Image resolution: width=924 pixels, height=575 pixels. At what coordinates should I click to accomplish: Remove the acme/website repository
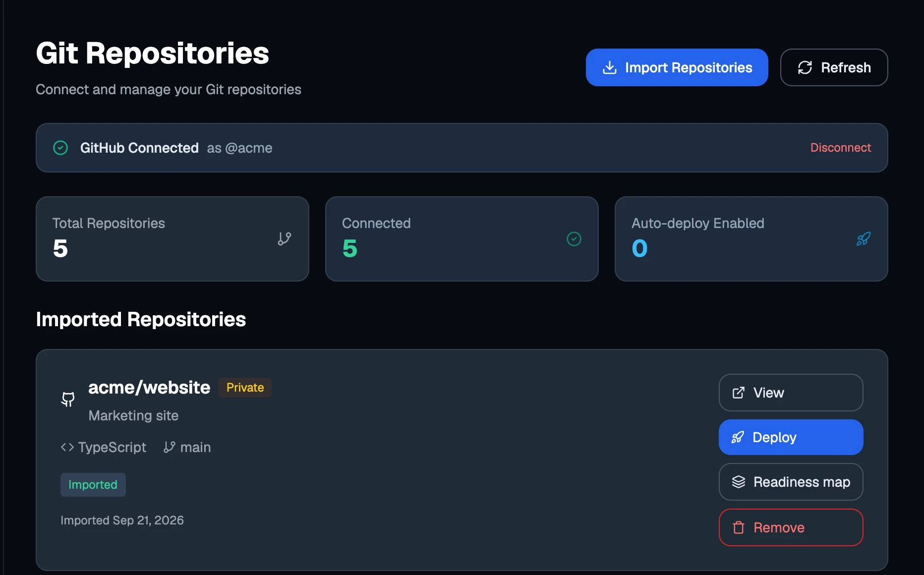point(791,527)
